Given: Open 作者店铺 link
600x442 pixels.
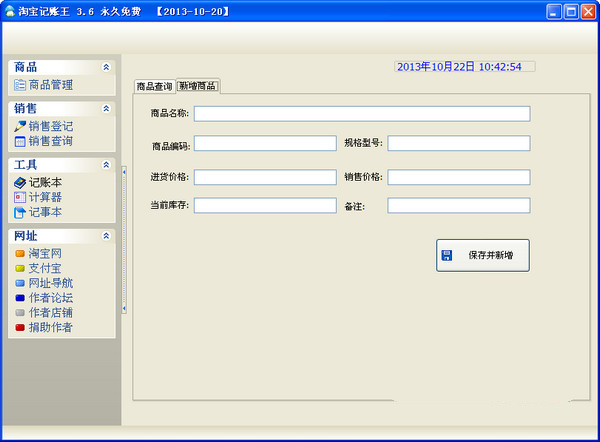Looking at the screenshot, I should 51,313.
